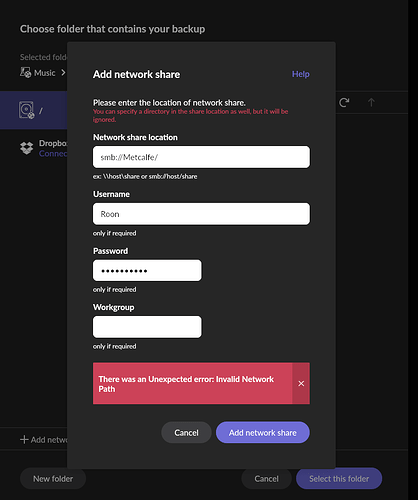Screen dimensions: 418x500
Task: Create a New folder
Action: (53, 478)
